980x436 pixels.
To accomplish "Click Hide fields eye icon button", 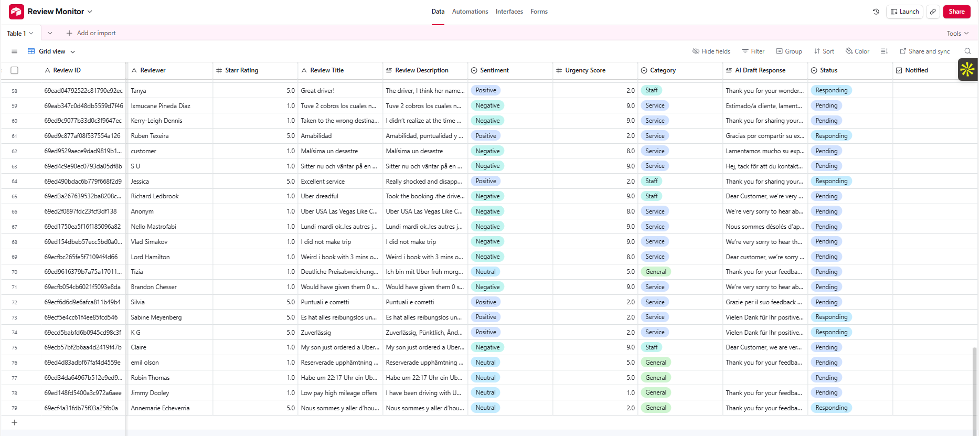I will [x=711, y=51].
